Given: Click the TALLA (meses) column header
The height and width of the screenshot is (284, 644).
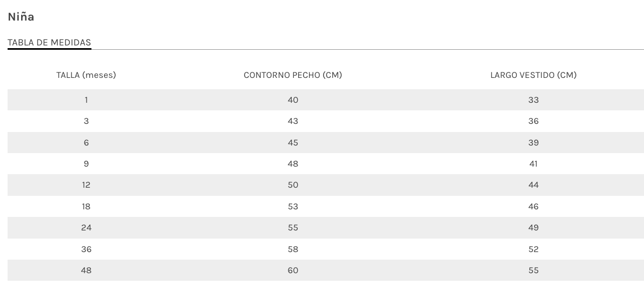Looking at the screenshot, I should coord(86,75).
